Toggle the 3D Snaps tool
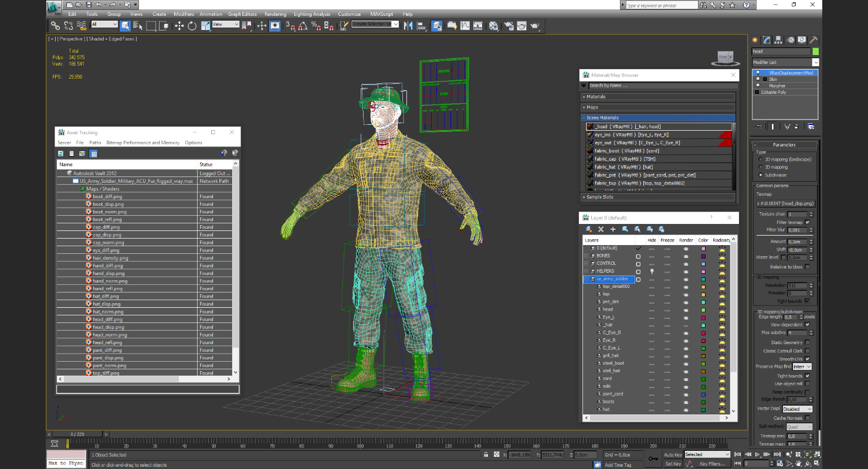 pyautogui.click(x=290, y=26)
